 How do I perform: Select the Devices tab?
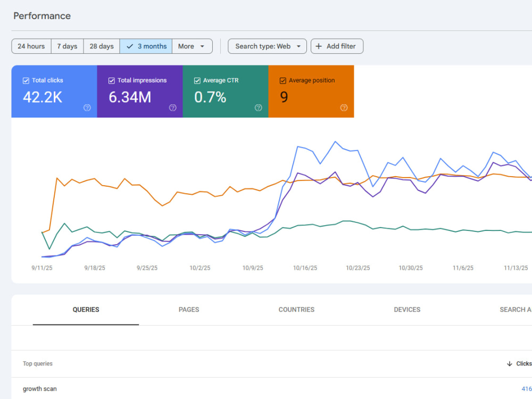(x=407, y=310)
